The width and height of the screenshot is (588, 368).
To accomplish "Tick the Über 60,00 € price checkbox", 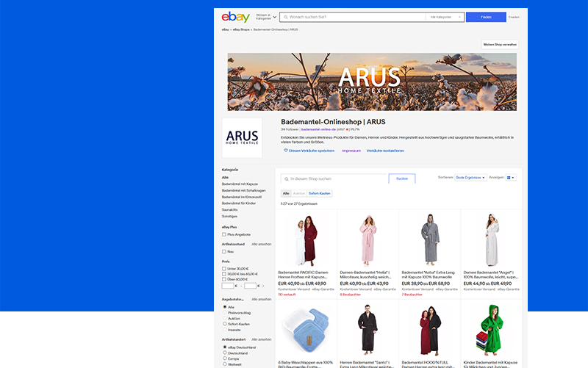I will pyautogui.click(x=224, y=279).
